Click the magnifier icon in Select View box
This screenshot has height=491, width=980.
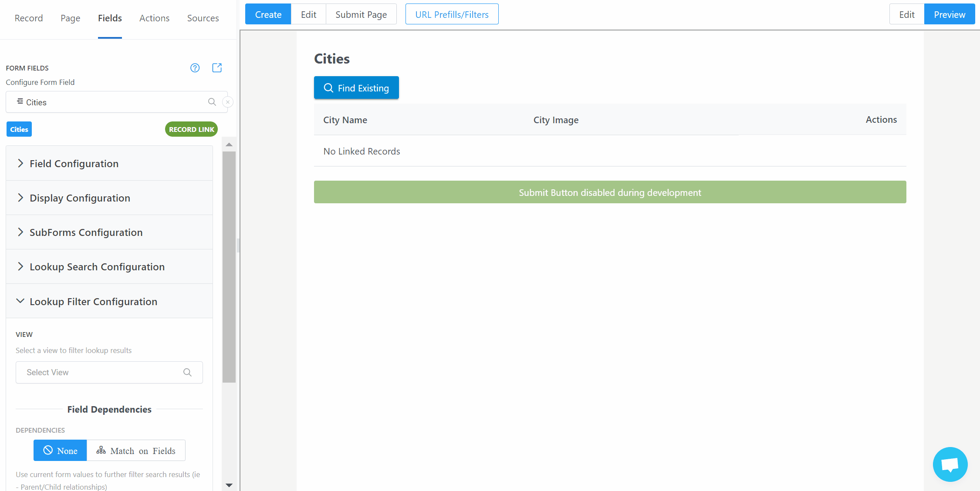pyautogui.click(x=187, y=372)
